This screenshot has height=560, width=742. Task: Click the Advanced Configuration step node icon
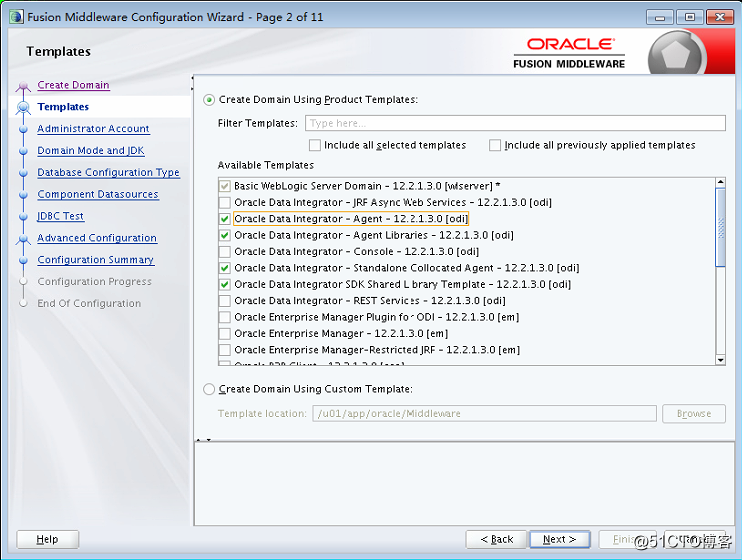point(23,240)
